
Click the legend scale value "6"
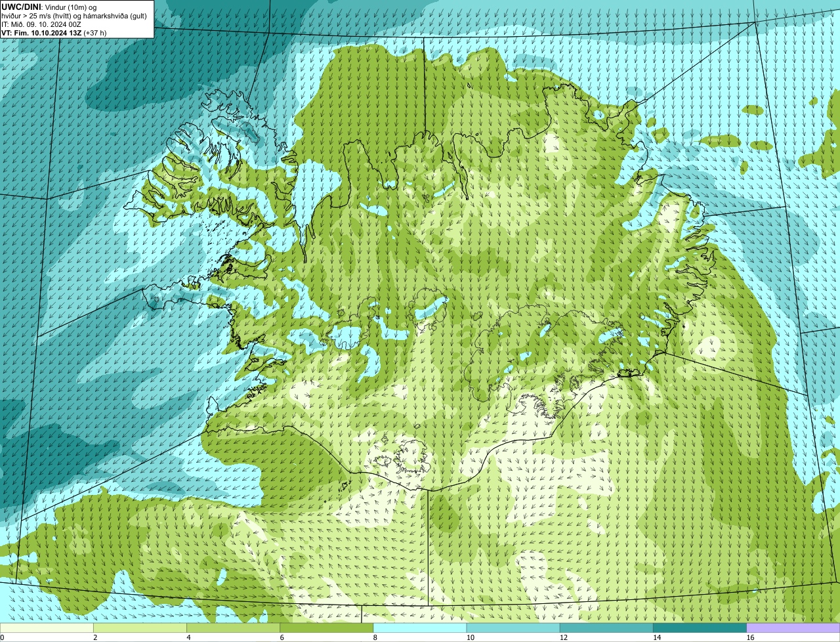(x=282, y=637)
